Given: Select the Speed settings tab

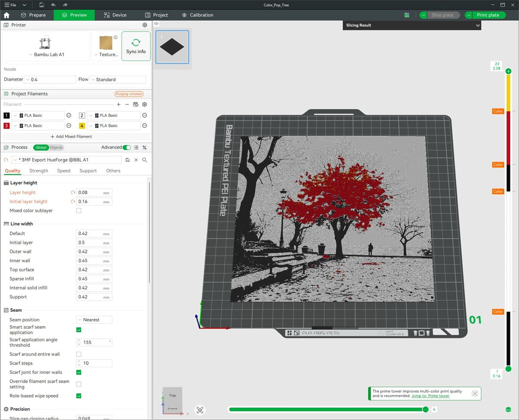Looking at the screenshot, I should pos(64,171).
